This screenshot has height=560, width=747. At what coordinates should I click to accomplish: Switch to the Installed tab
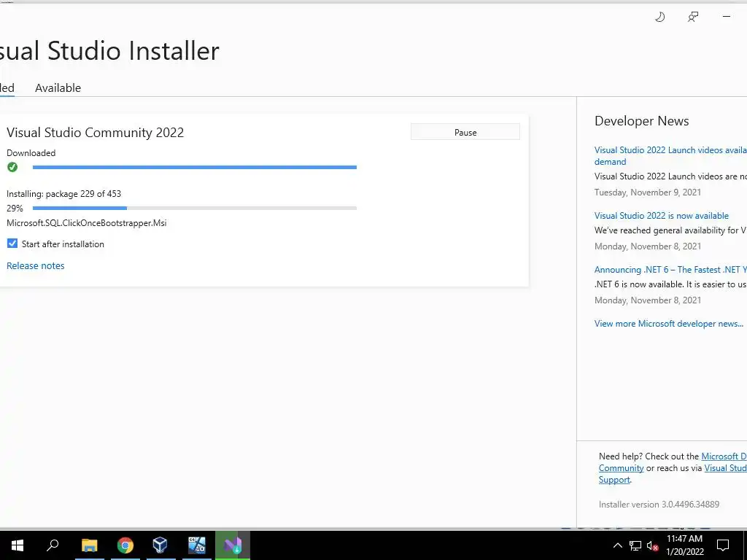[x=7, y=88]
